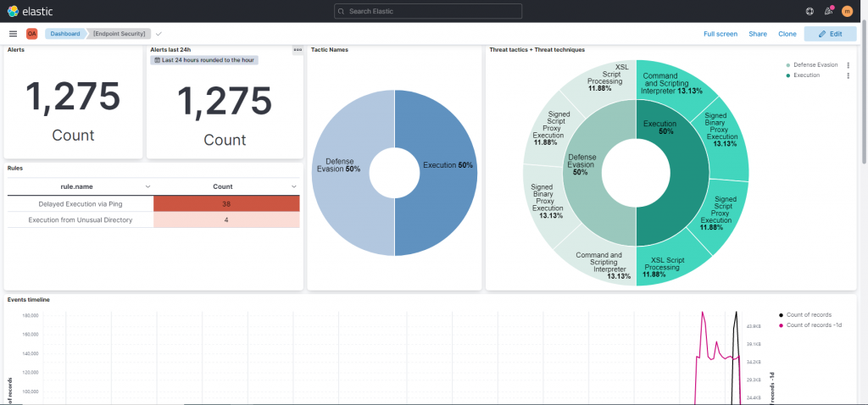Expand the rule.name column dropdown
Viewport: 868px width, 405px height.
click(x=147, y=187)
